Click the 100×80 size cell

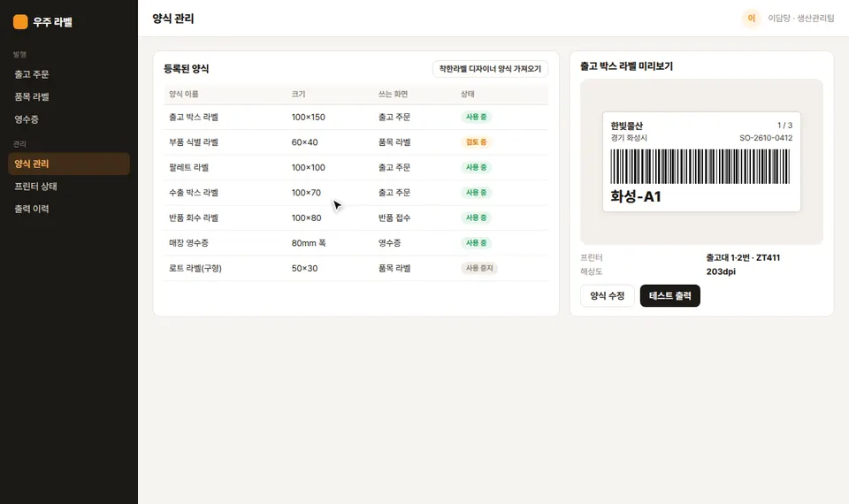pyautogui.click(x=307, y=218)
